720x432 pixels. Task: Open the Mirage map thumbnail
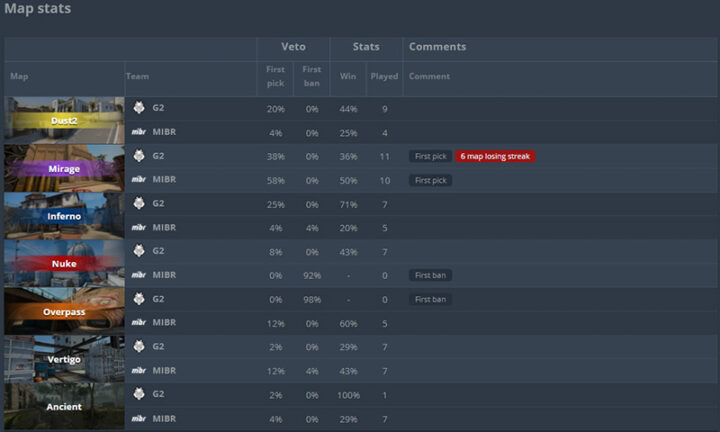click(64, 167)
